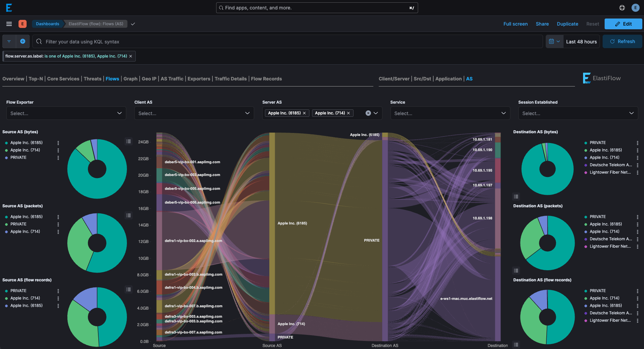Image resolution: width=644 pixels, height=349 pixels.
Task: Toggle Apple Inc. (6185) in Source AS (flow records)
Action: (26, 306)
